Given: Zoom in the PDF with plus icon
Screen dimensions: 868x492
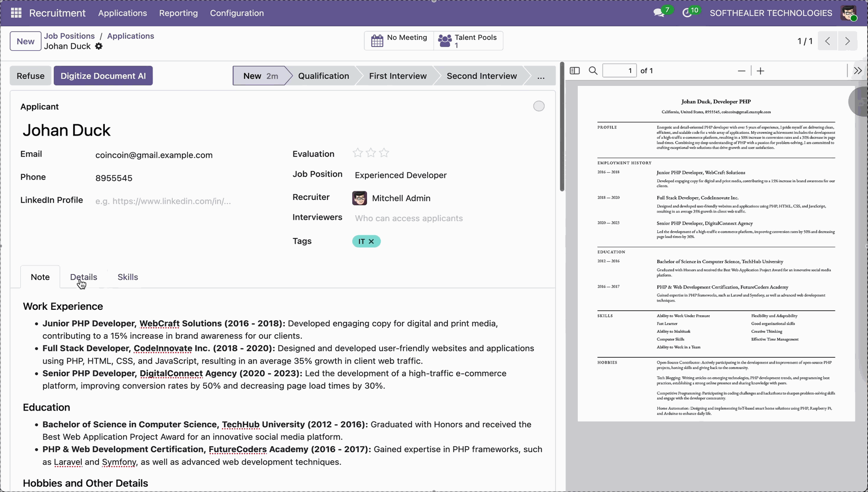Looking at the screenshot, I should pyautogui.click(x=760, y=71).
